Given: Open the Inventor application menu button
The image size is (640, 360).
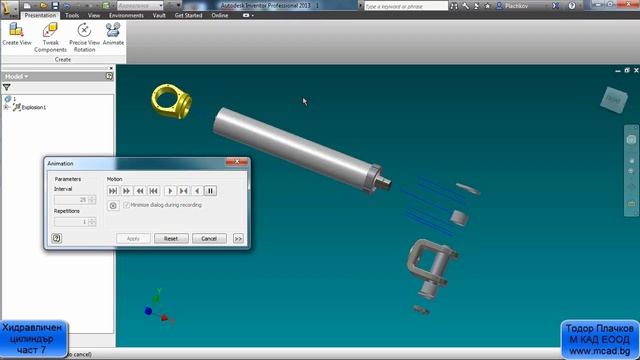Looking at the screenshot, I should tap(9, 9).
